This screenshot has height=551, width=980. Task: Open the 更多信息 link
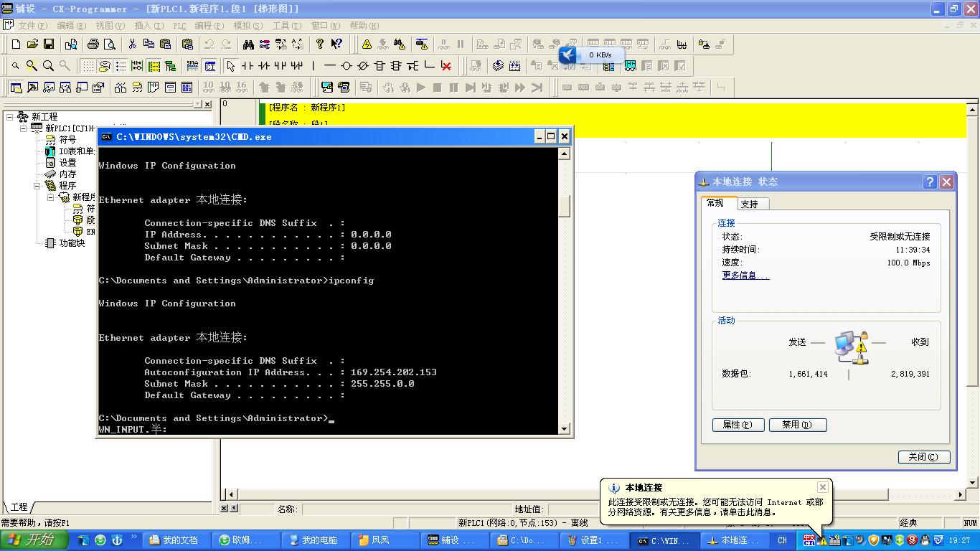tap(745, 275)
